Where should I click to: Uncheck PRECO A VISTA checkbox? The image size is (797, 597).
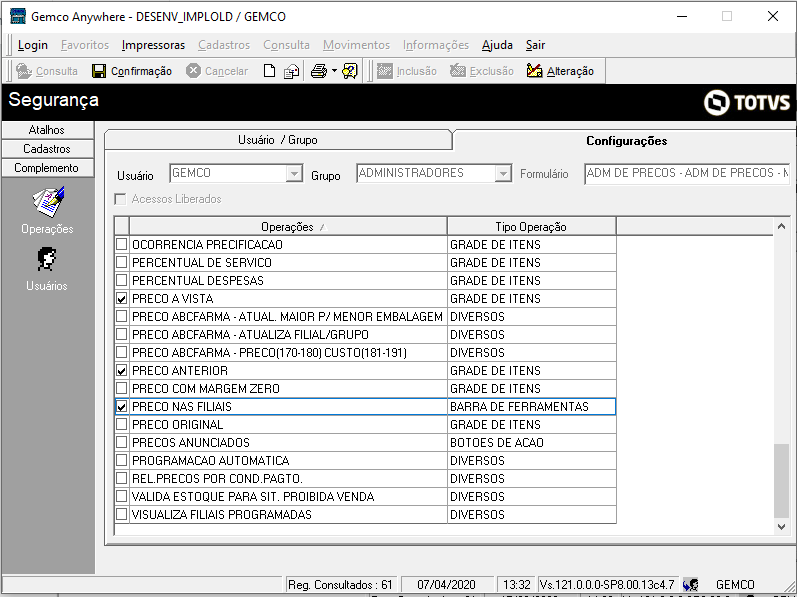coord(121,298)
